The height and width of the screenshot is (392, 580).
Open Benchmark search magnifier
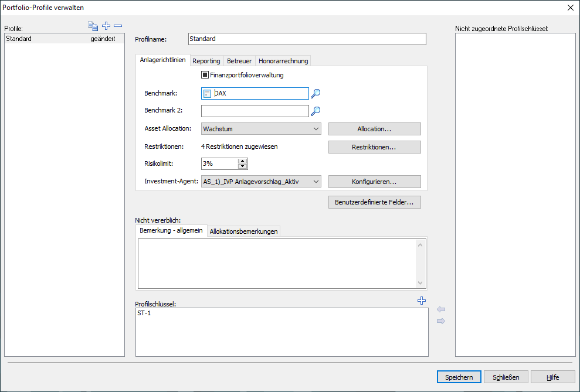click(316, 93)
